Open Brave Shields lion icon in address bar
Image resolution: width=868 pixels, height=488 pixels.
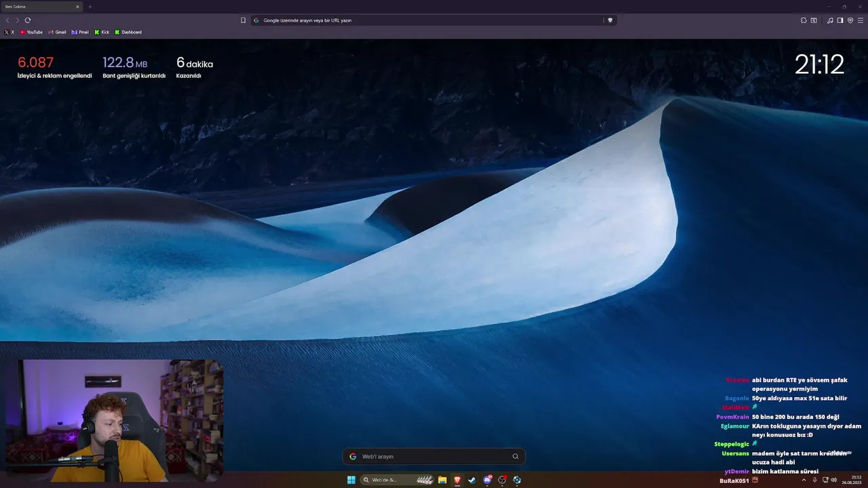610,20
